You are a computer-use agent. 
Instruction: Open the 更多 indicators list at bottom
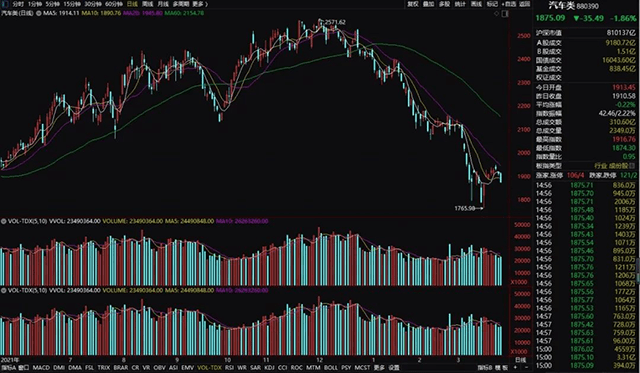click(379, 368)
